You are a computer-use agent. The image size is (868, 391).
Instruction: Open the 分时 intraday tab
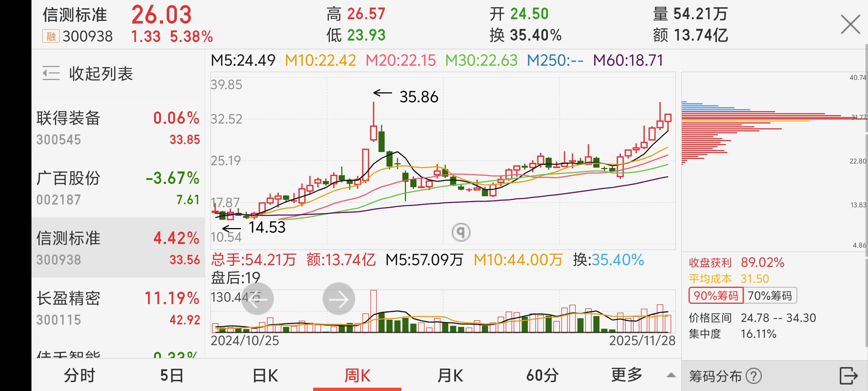80,375
